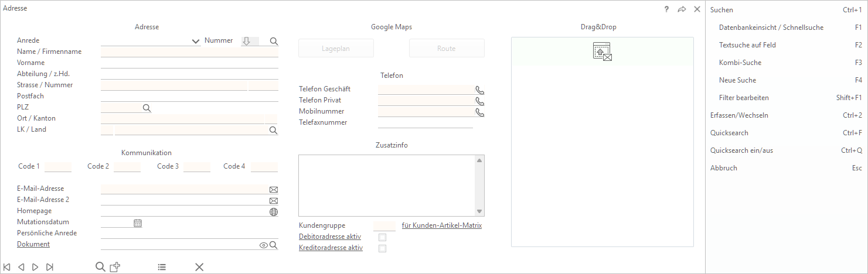Click the phone icon beside Telefon Geschäft

pyautogui.click(x=479, y=90)
